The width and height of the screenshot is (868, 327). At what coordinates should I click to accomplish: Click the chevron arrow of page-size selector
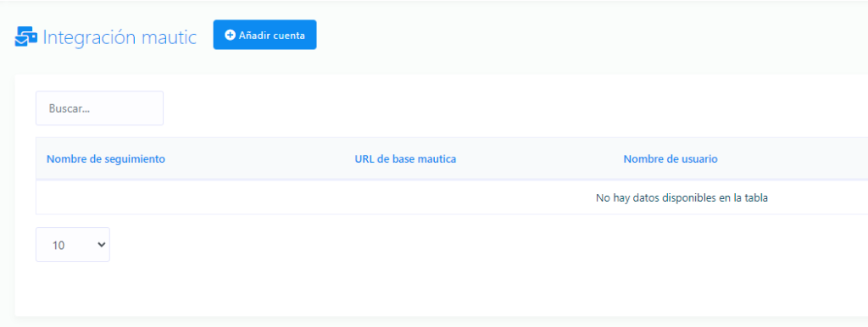101,244
